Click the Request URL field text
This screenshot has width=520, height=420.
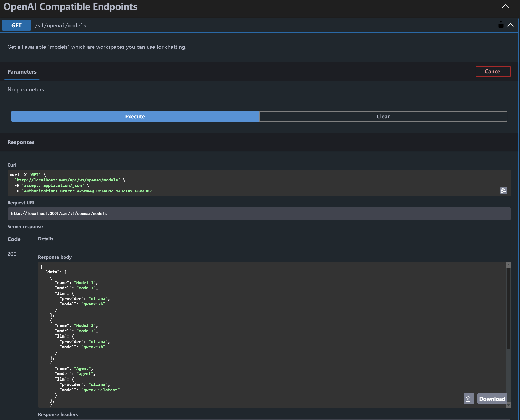click(59, 213)
